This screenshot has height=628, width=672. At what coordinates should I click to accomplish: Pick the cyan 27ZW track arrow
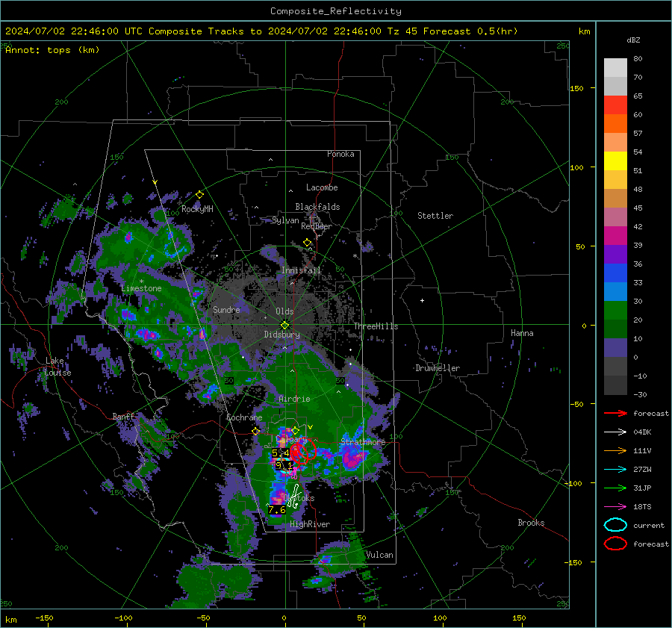(615, 470)
